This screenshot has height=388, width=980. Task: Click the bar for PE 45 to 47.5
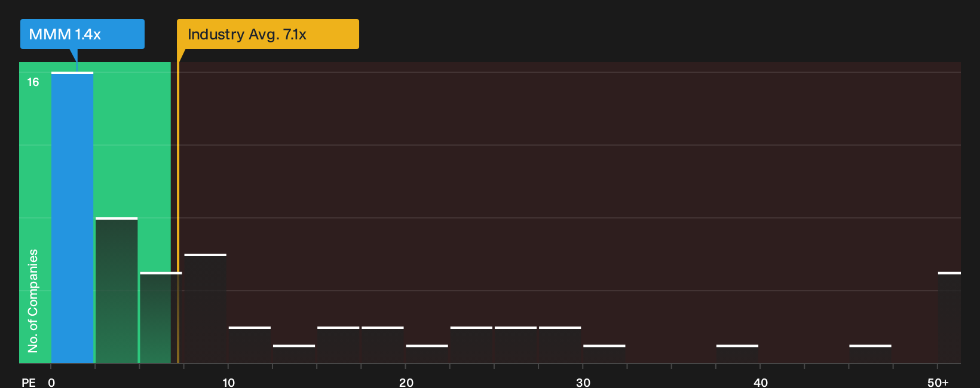pos(870,354)
